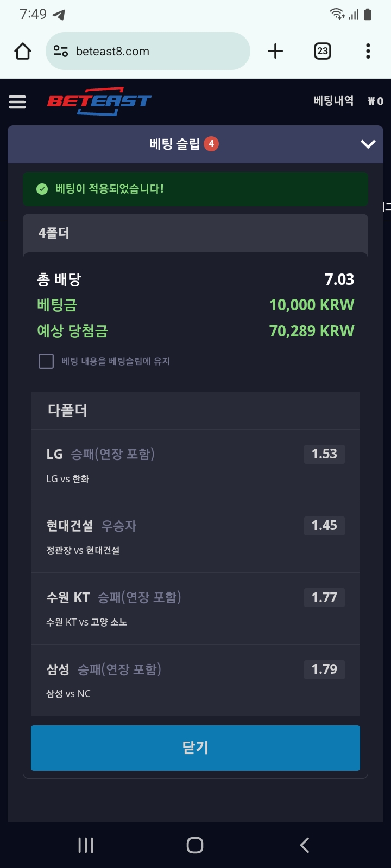Tap the ₩0 balance display
Viewport: 391px width, 868px height.
(375, 101)
